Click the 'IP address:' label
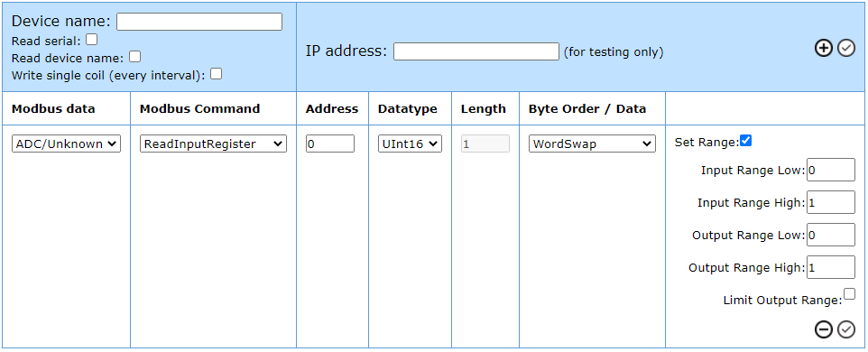The image size is (868, 352). (346, 51)
